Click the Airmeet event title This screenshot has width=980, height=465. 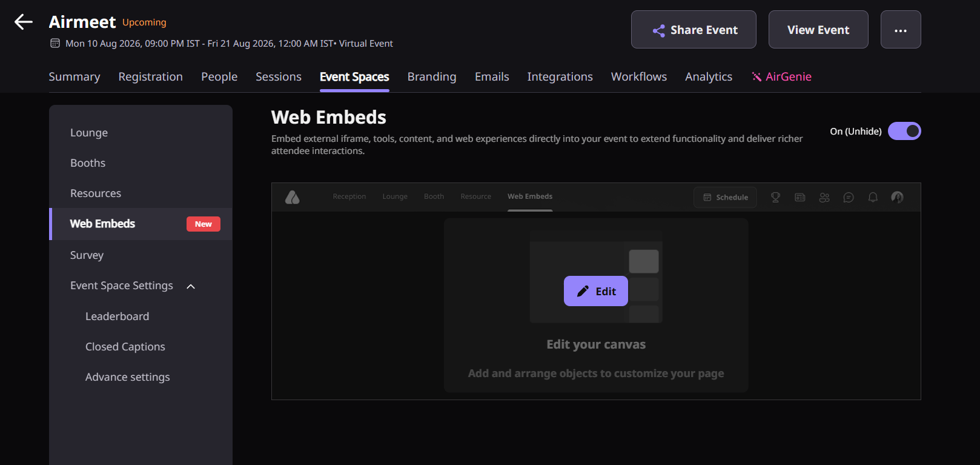point(82,22)
